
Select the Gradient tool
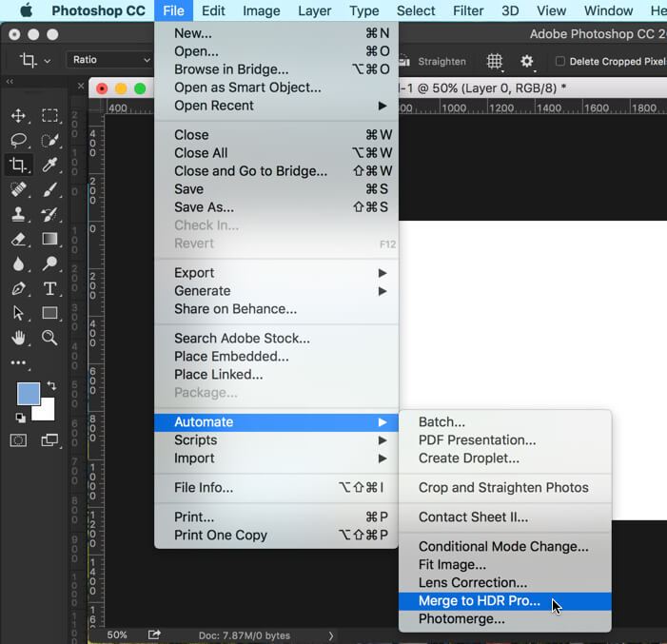coord(49,239)
